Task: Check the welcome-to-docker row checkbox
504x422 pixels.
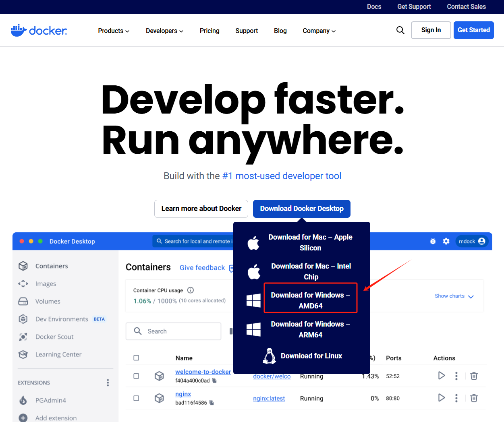Action: (x=136, y=376)
